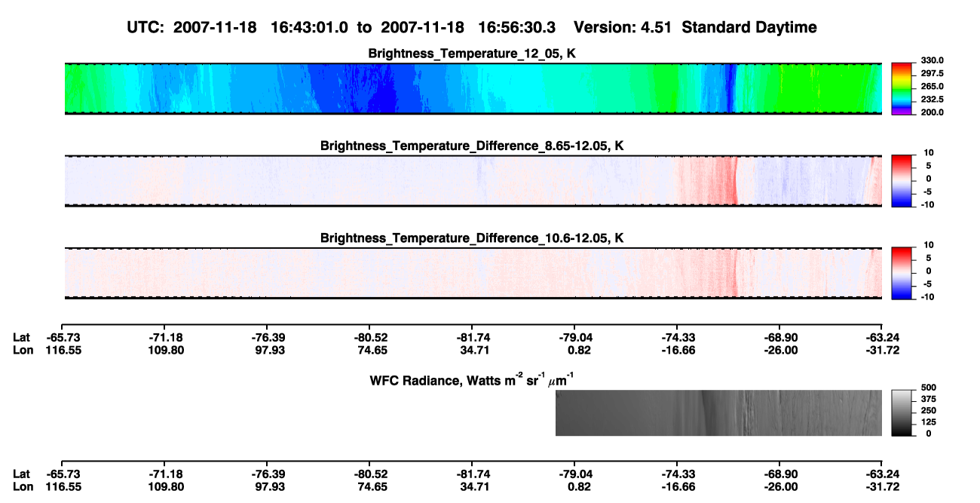Click the 'Lat' label of the bottom axis
The height and width of the screenshot is (503, 980).
point(21,474)
